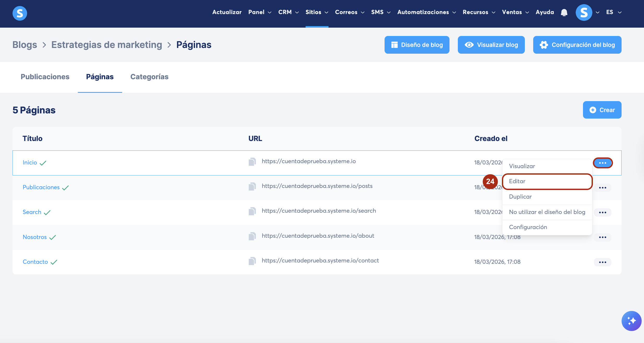Click the Crear button
The image size is (644, 343).
point(602,110)
